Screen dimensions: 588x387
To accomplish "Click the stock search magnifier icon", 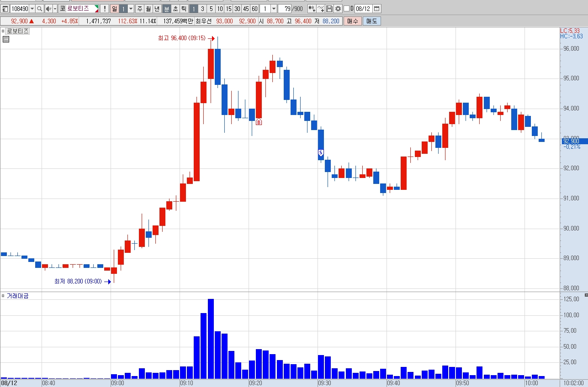I will pos(39,9).
